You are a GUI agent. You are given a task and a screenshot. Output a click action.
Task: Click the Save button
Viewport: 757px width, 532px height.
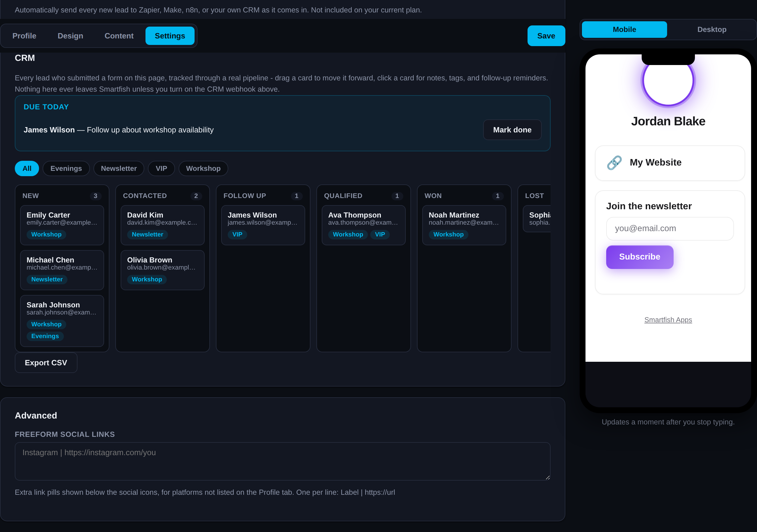point(546,36)
